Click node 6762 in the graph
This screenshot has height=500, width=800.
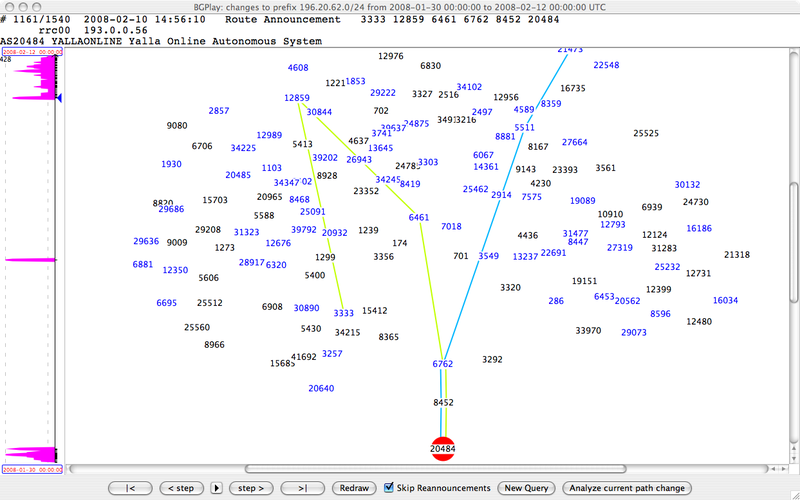tap(443, 364)
